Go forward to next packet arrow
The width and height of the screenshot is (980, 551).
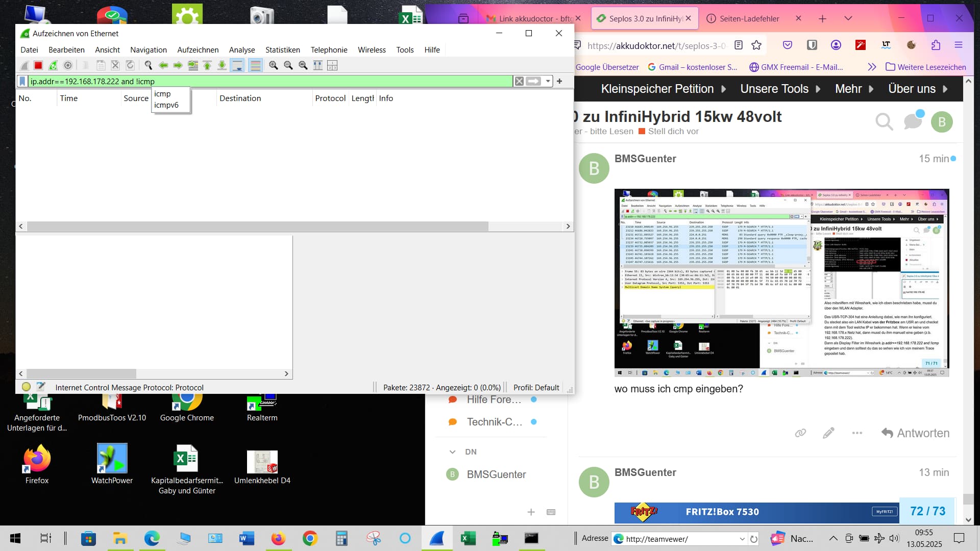click(x=178, y=65)
